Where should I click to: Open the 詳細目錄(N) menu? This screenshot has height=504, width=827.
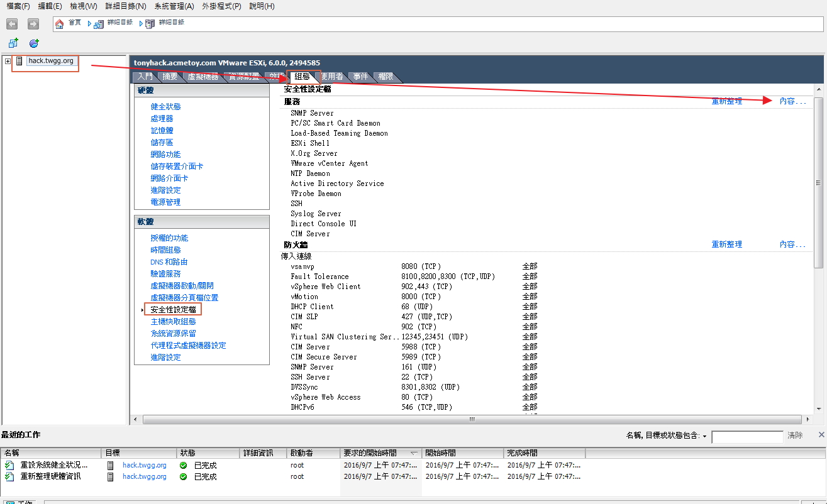pyautogui.click(x=126, y=6)
